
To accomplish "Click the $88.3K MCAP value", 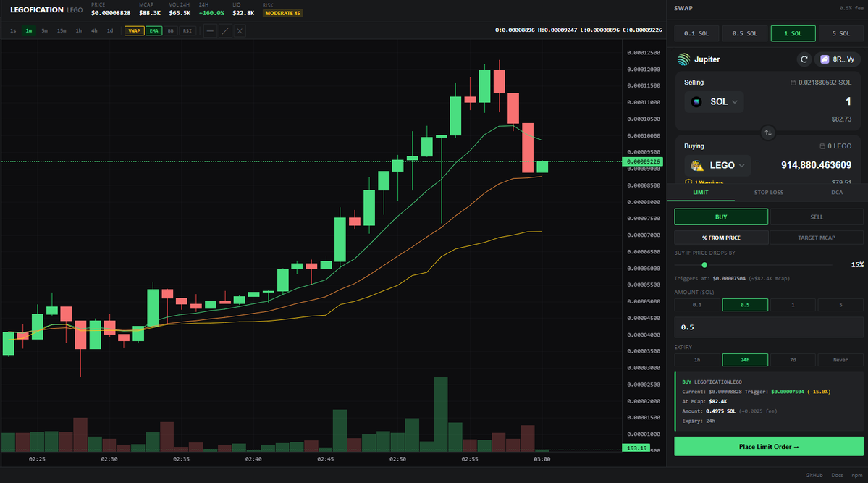I will tap(149, 13).
